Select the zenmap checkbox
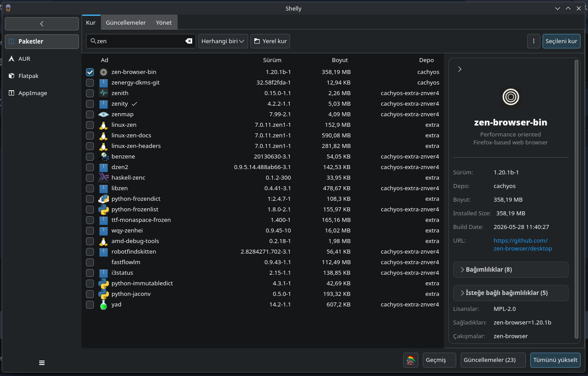Image resolution: width=588 pixels, height=376 pixels. [x=90, y=114]
